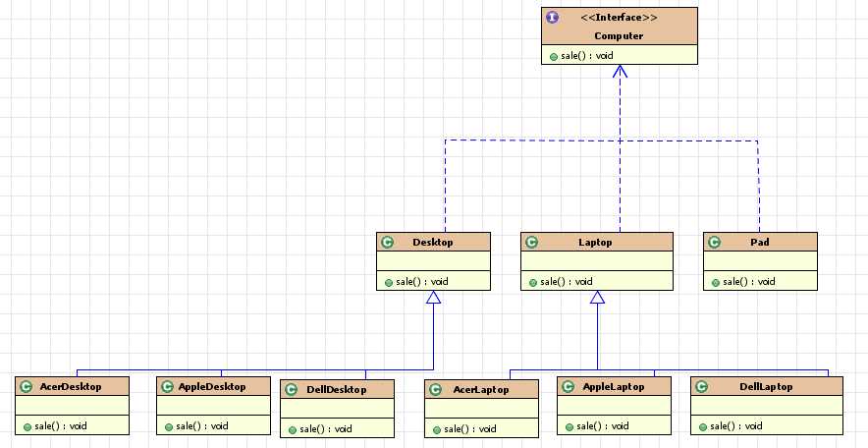Click the class icon on DellLaptop
The height and width of the screenshot is (448, 868).
tap(701, 386)
